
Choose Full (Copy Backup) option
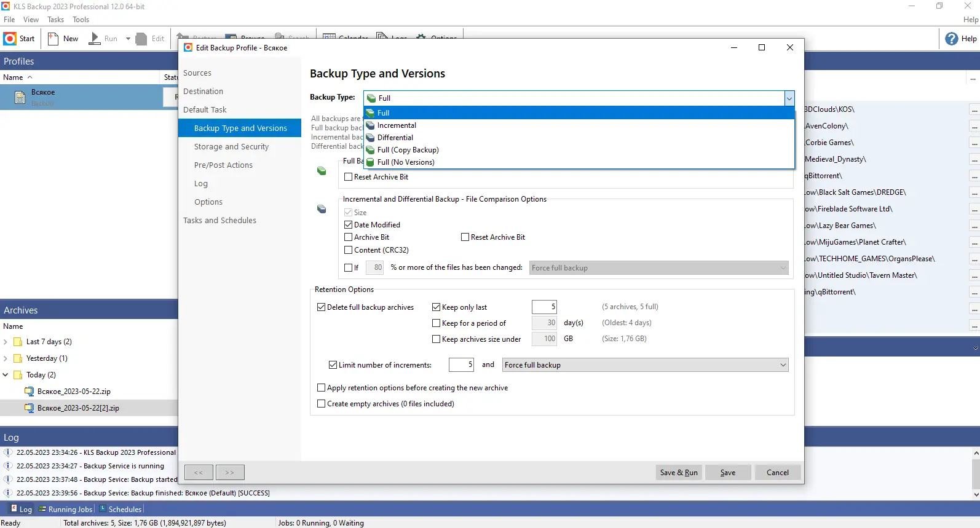pos(579,150)
